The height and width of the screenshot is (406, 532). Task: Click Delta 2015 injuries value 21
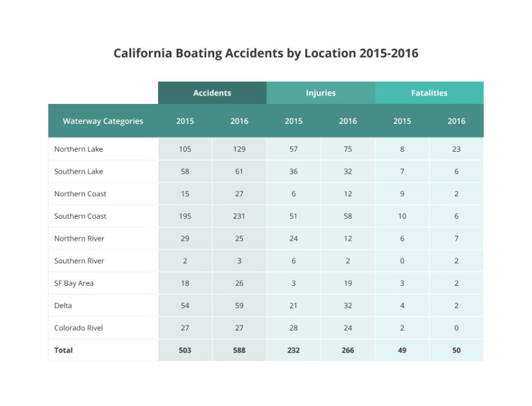(x=293, y=305)
